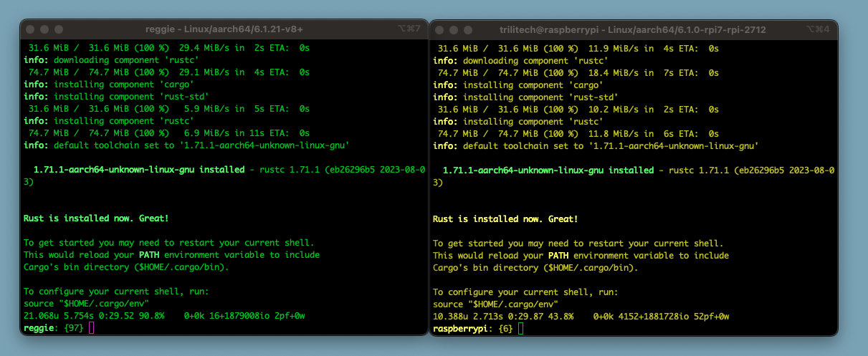Minimize the reggie terminal window

45,29
